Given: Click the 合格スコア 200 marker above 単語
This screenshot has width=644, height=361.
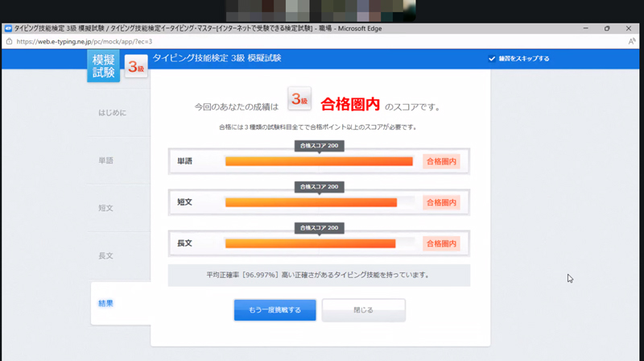Looking at the screenshot, I should pyautogui.click(x=319, y=146).
